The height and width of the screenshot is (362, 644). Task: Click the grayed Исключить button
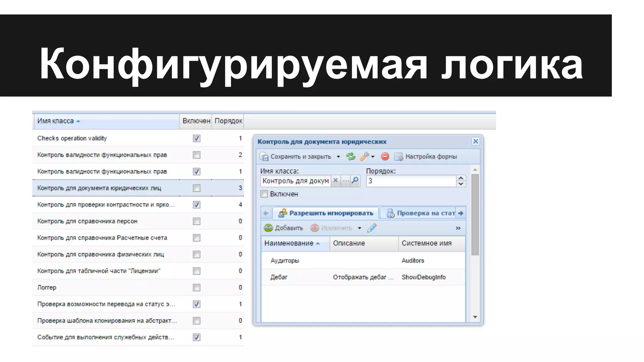[x=331, y=228]
